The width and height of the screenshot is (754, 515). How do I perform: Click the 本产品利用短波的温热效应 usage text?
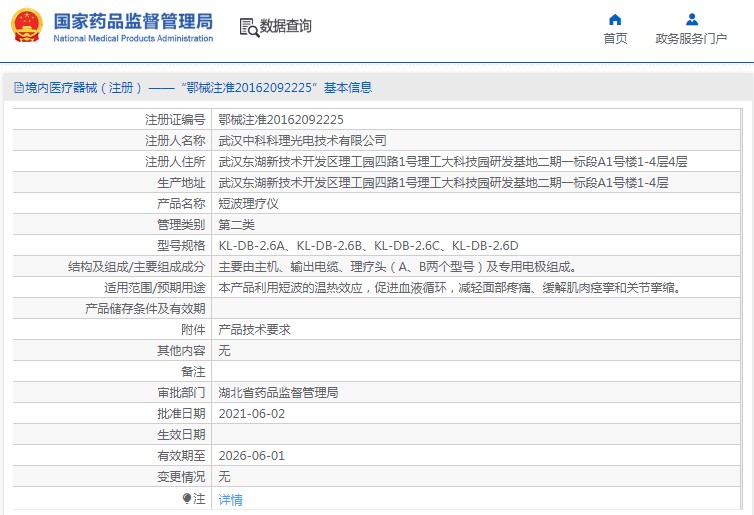tap(450, 288)
